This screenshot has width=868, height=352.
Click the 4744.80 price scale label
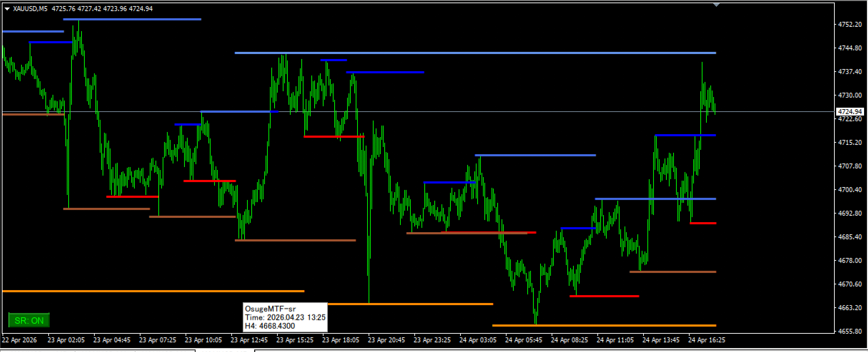[850, 48]
